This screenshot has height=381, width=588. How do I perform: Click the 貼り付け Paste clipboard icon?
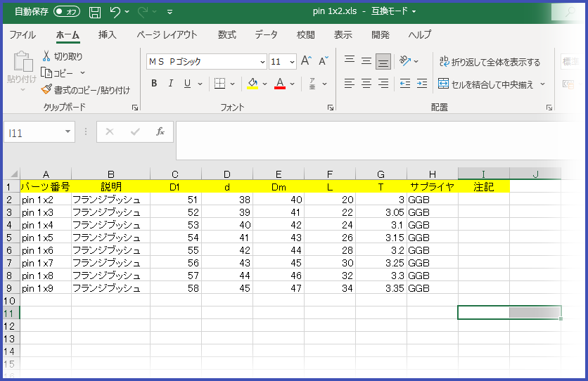(x=23, y=61)
